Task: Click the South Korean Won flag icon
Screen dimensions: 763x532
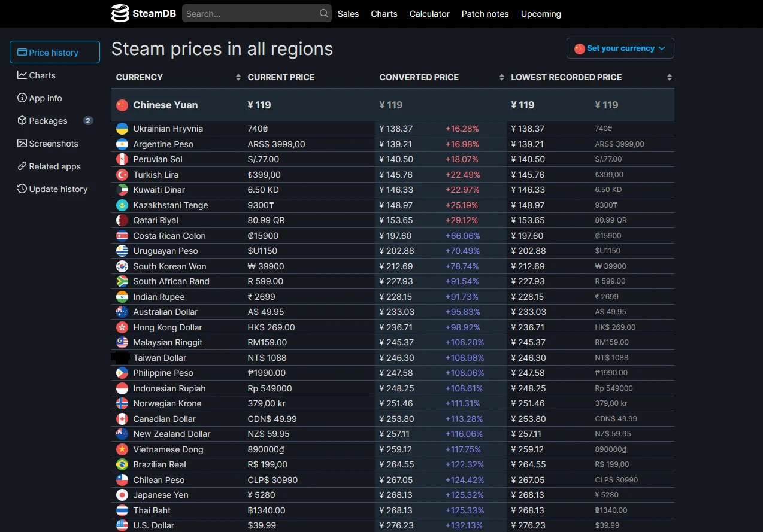Action: click(x=122, y=266)
